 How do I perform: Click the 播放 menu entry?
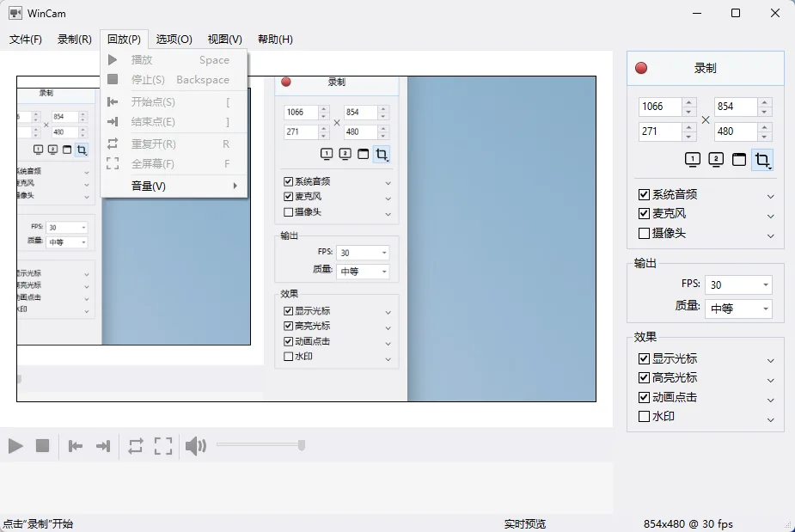point(174,60)
